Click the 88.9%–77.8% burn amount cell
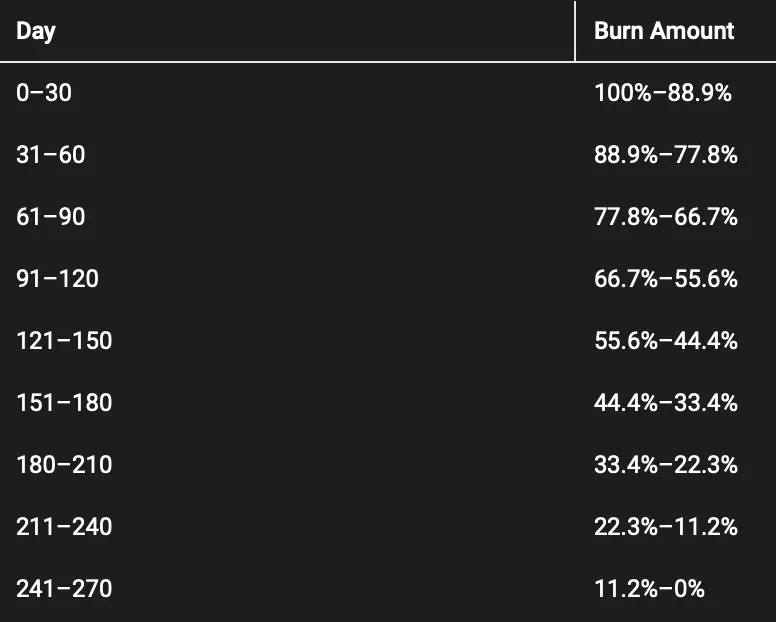This screenshot has height=622, width=776. (666, 155)
